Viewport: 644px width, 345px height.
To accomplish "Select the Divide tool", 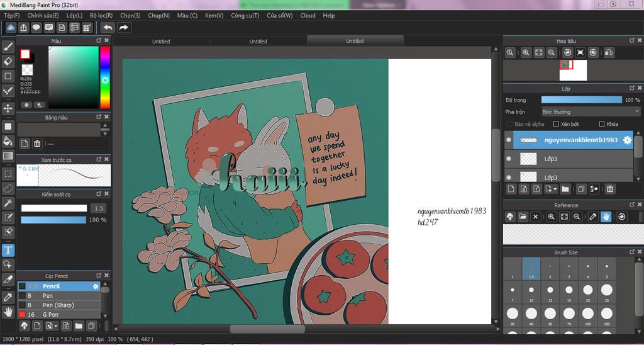I will [8, 279].
